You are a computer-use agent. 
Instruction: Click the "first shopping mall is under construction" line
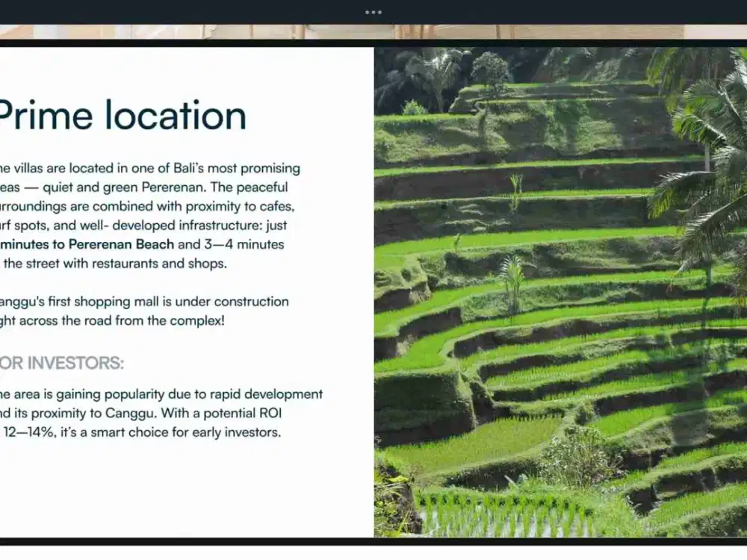144,302
